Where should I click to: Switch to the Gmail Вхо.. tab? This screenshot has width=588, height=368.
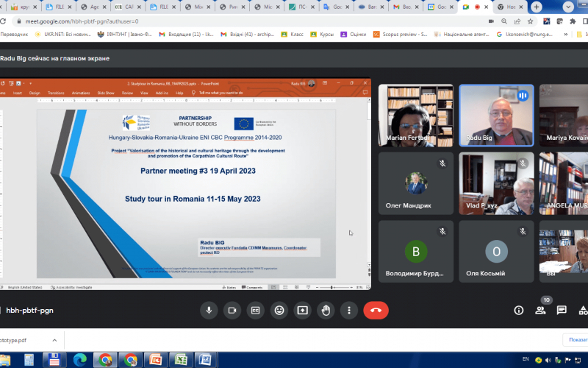coord(406,7)
